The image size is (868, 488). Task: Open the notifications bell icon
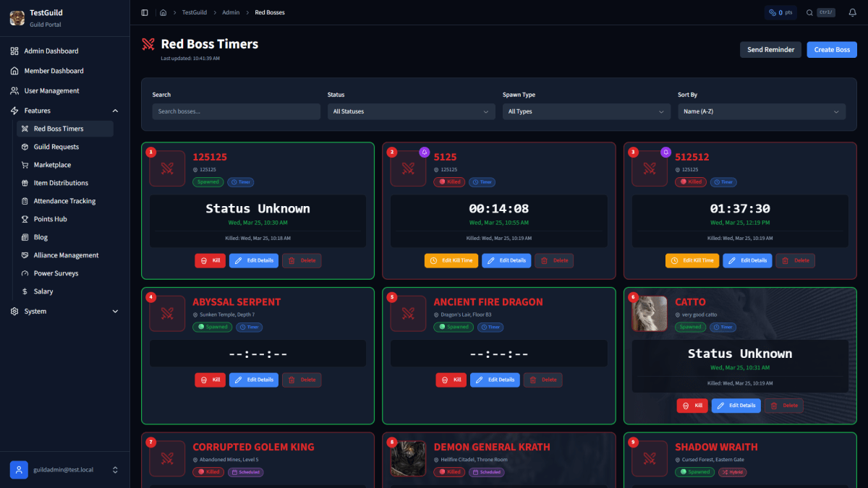click(x=852, y=12)
